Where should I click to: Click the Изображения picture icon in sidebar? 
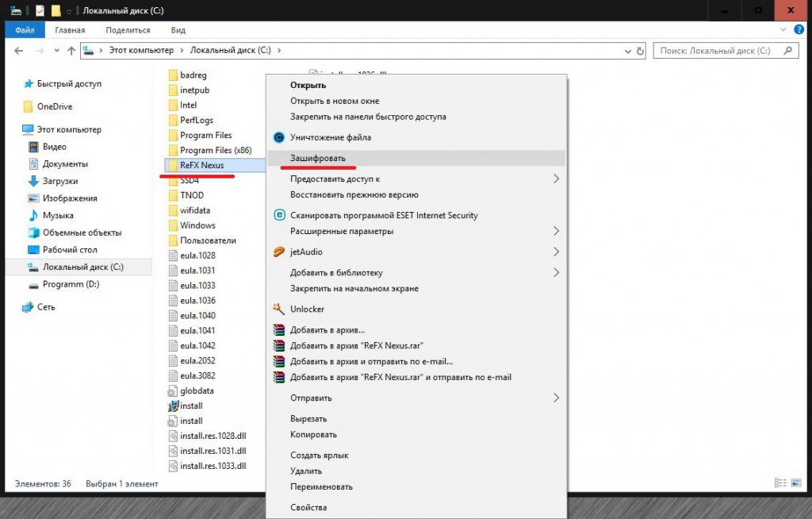[x=33, y=198]
